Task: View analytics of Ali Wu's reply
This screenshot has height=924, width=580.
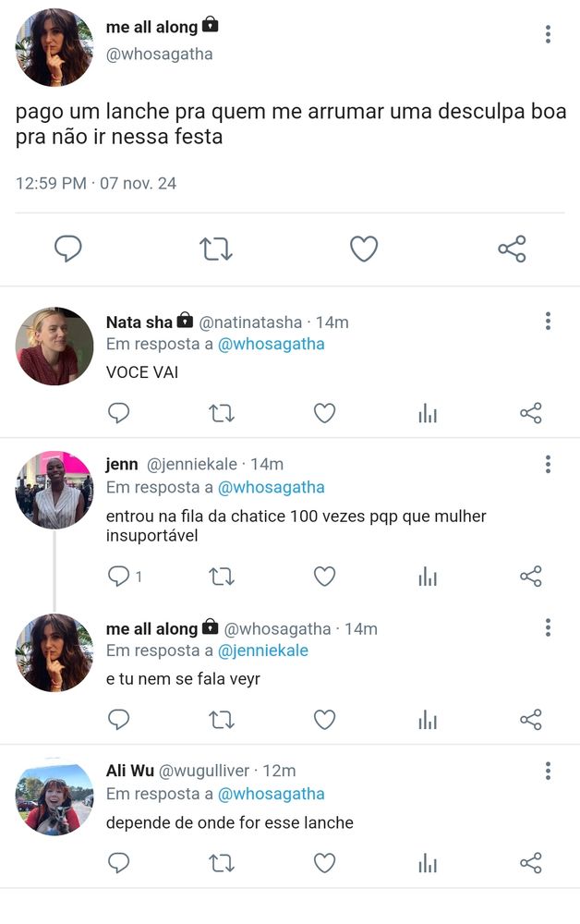Action: coord(428,863)
